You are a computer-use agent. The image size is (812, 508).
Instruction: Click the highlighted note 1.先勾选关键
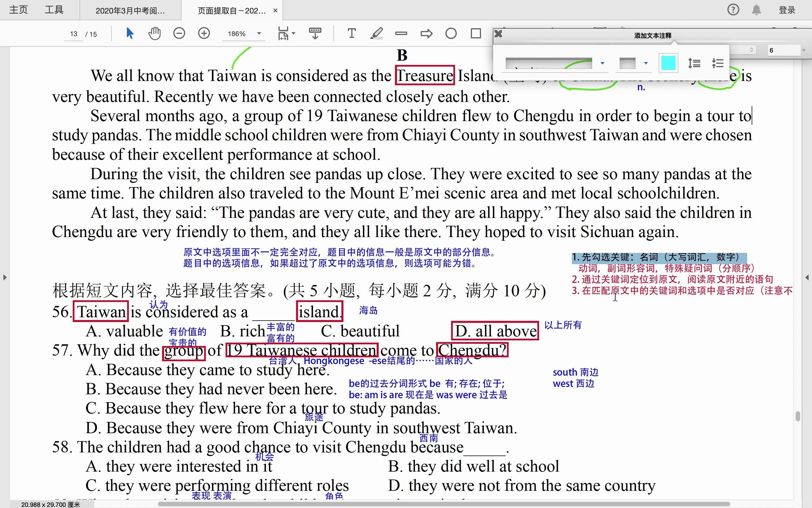tap(659, 257)
